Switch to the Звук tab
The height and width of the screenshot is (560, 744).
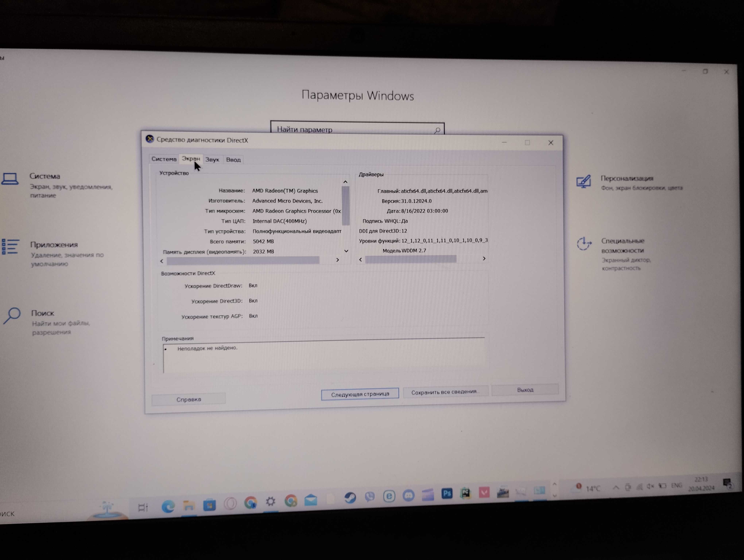click(212, 160)
